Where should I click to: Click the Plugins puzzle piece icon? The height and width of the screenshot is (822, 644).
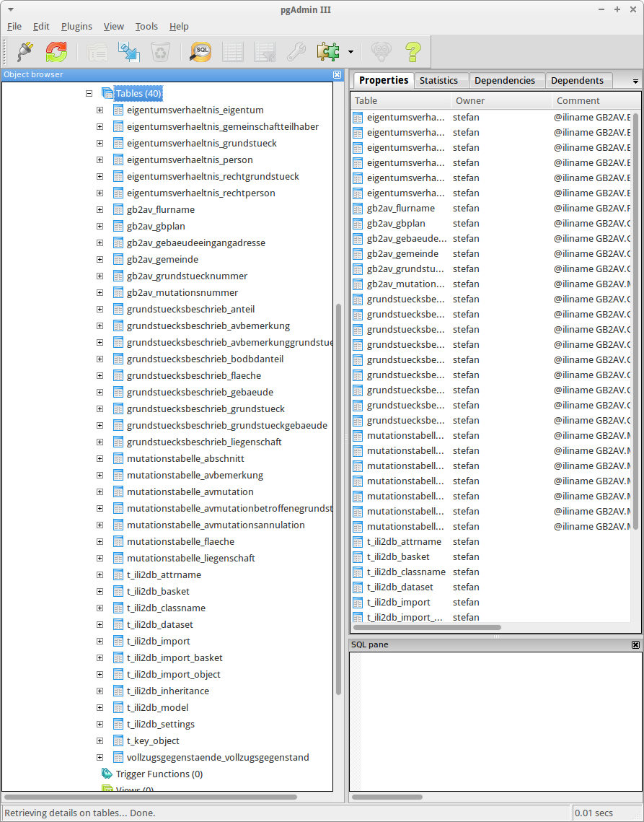click(328, 51)
